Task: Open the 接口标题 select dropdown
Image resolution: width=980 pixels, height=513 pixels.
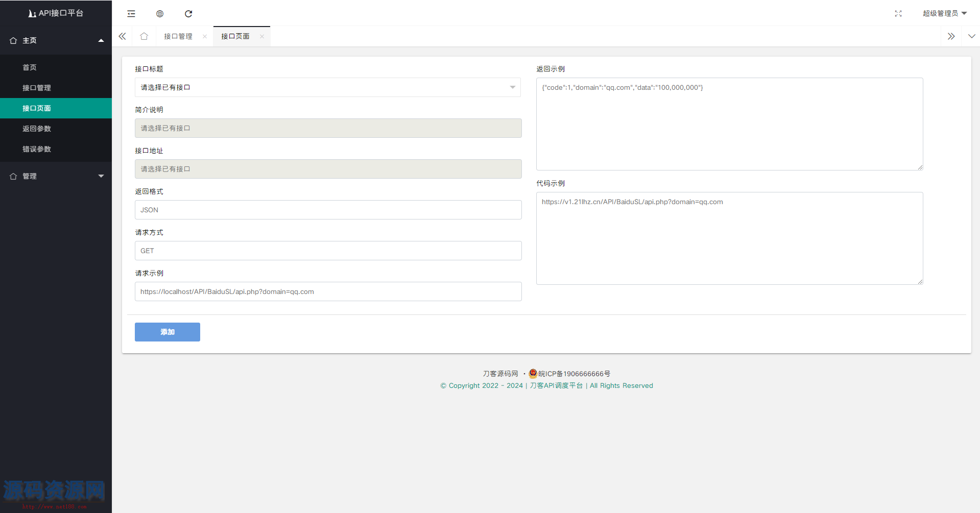Action: click(328, 87)
